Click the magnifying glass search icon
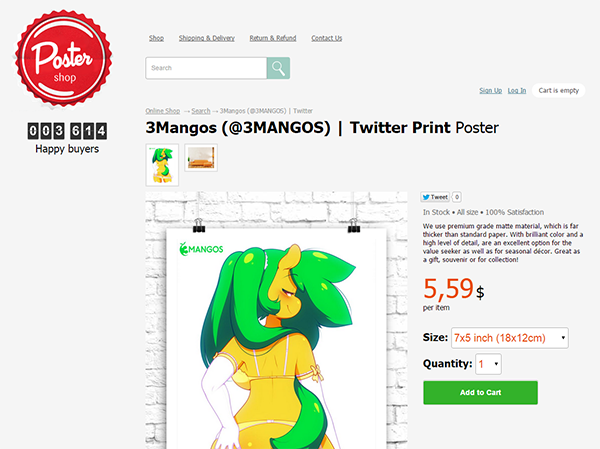This screenshot has width=600, height=449. point(278,68)
